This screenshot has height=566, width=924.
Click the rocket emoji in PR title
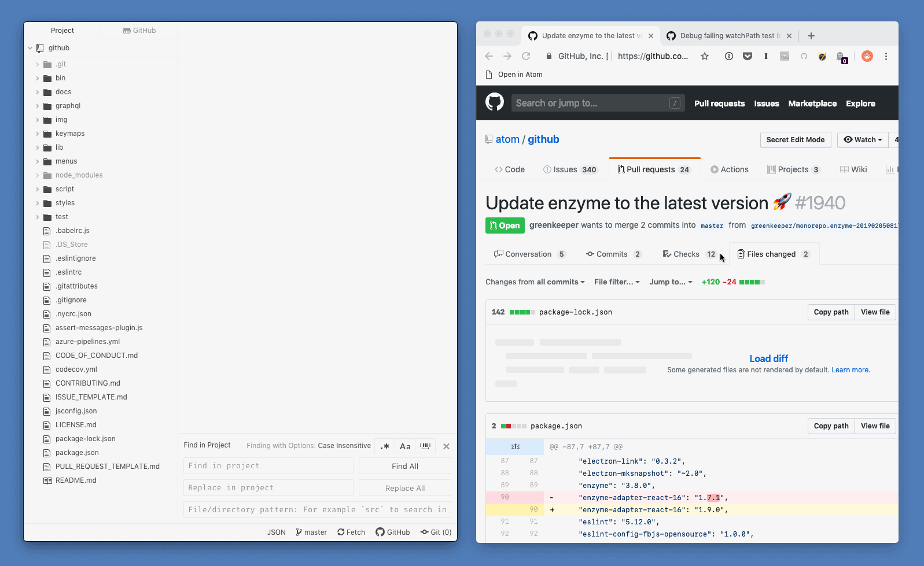782,202
